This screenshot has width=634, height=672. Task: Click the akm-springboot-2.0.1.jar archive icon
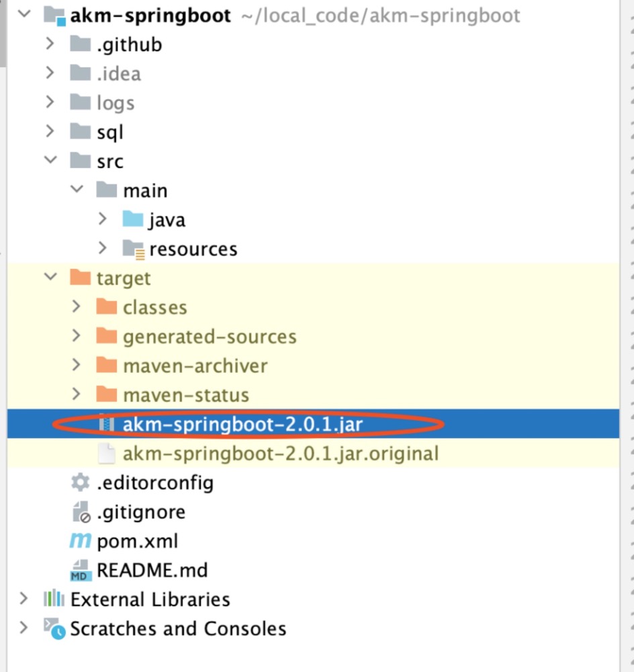click(x=106, y=424)
